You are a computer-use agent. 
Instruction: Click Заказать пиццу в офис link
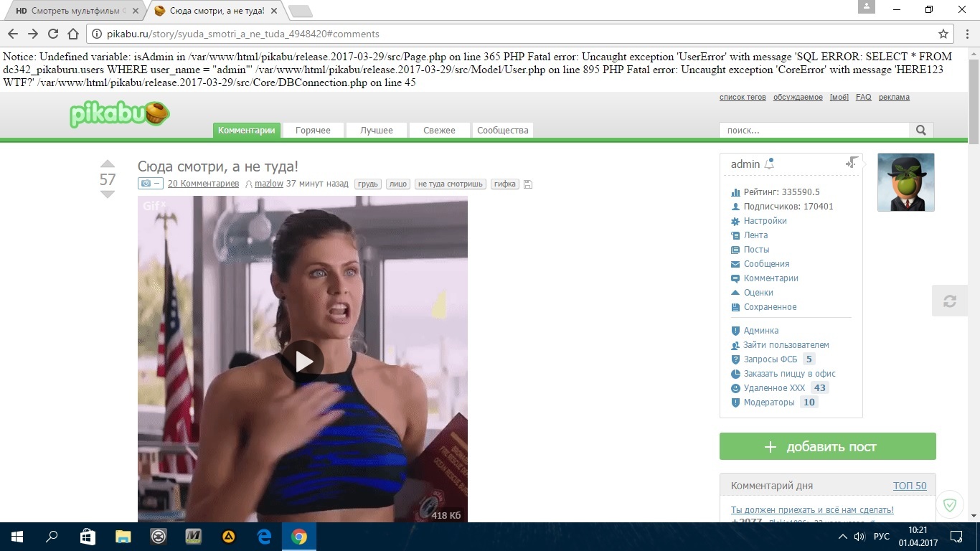pyautogui.click(x=789, y=374)
